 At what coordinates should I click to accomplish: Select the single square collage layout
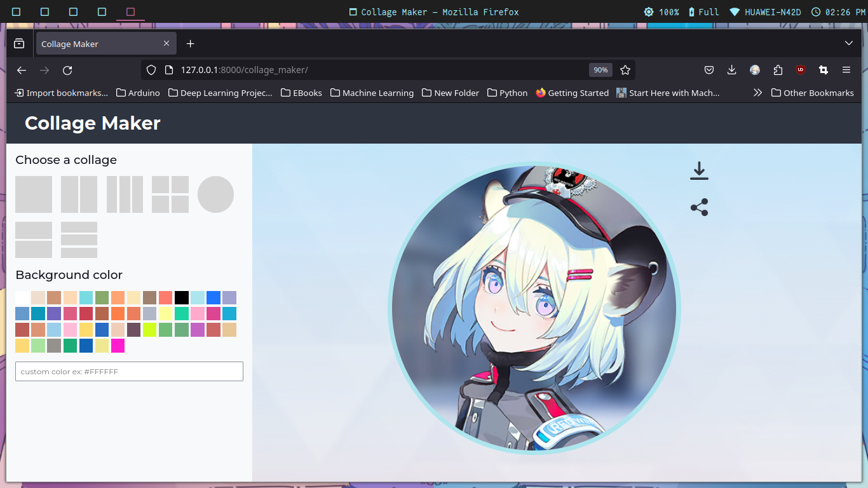[x=34, y=194]
